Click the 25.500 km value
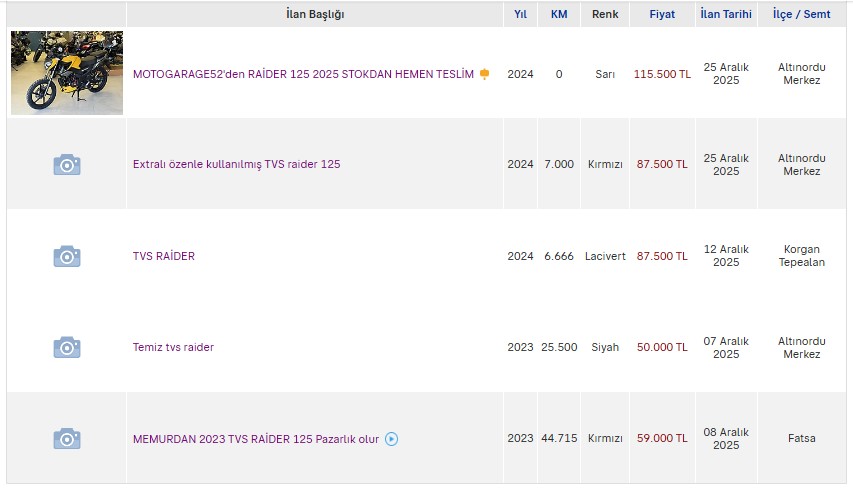The width and height of the screenshot is (853, 488). [559, 347]
